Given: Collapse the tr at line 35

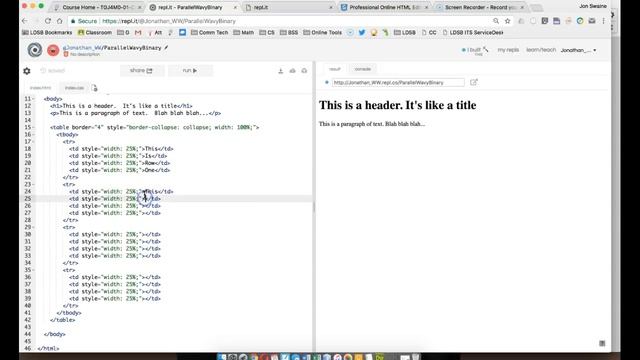Looking at the screenshot, I should tap(33, 270).
